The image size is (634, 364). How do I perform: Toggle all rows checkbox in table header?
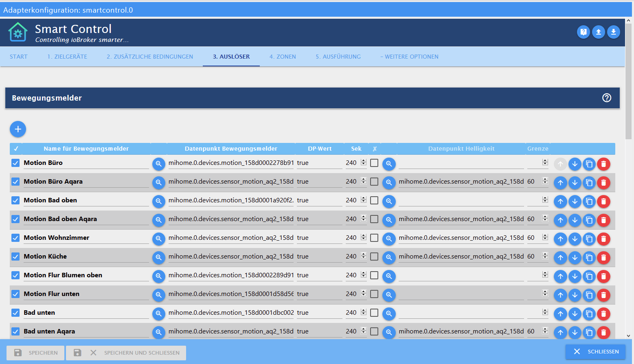pos(16,149)
